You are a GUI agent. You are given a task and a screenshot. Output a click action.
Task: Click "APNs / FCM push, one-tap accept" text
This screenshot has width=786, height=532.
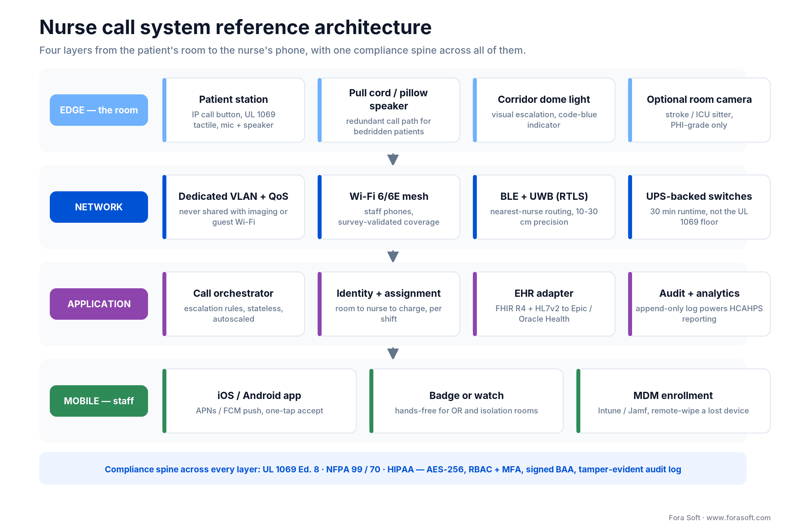(259, 410)
